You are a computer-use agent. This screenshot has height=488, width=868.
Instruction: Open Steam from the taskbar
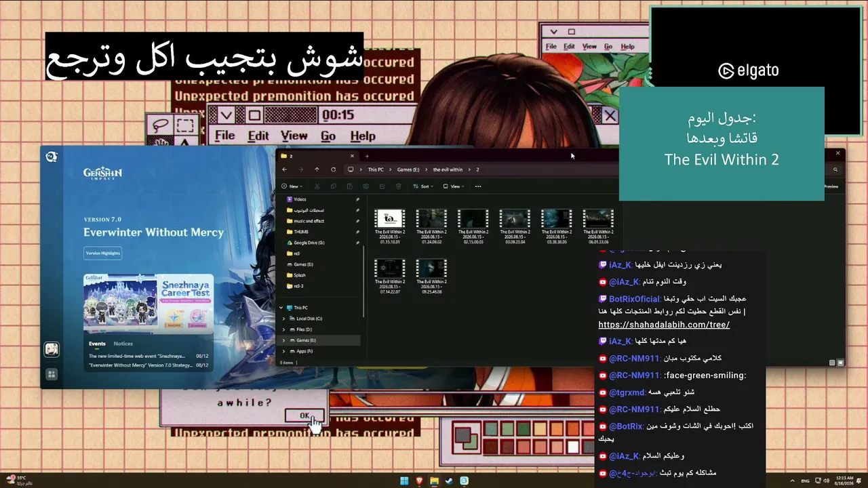tap(450, 481)
